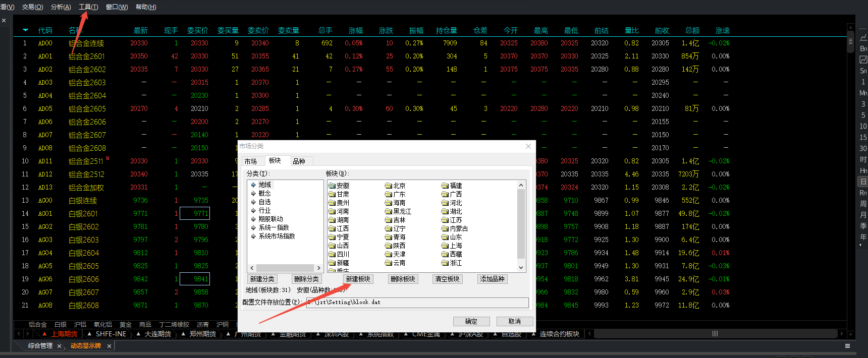Click the trend line chart icon in right sidebar
Screen dimensions: 868x358
click(863, 59)
